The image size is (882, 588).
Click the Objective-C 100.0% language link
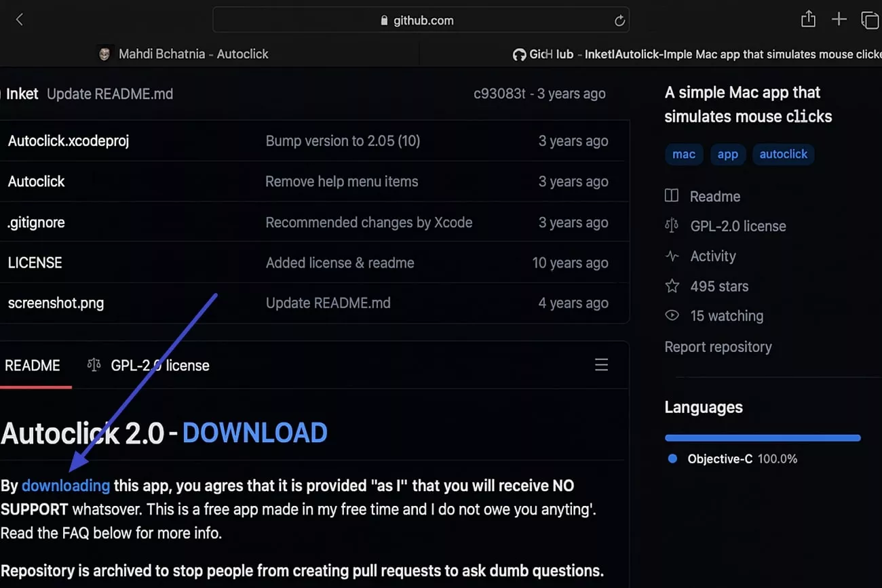[x=742, y=459]
